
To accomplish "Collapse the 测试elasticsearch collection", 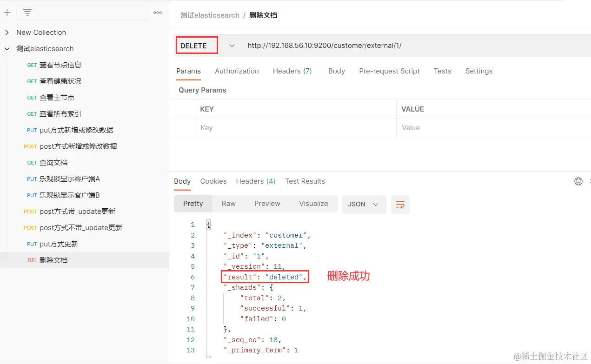I will 7,49.
